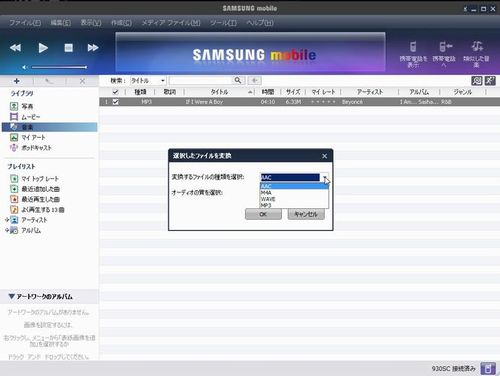Choose AAC in the dropdown list

[x=294, y=186]
